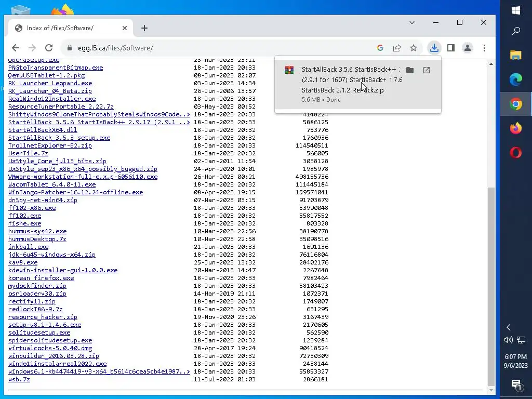This screenshot has height=399, width=532.
Task: Launch File Explorer from taskbar
Action: [516, 55]
